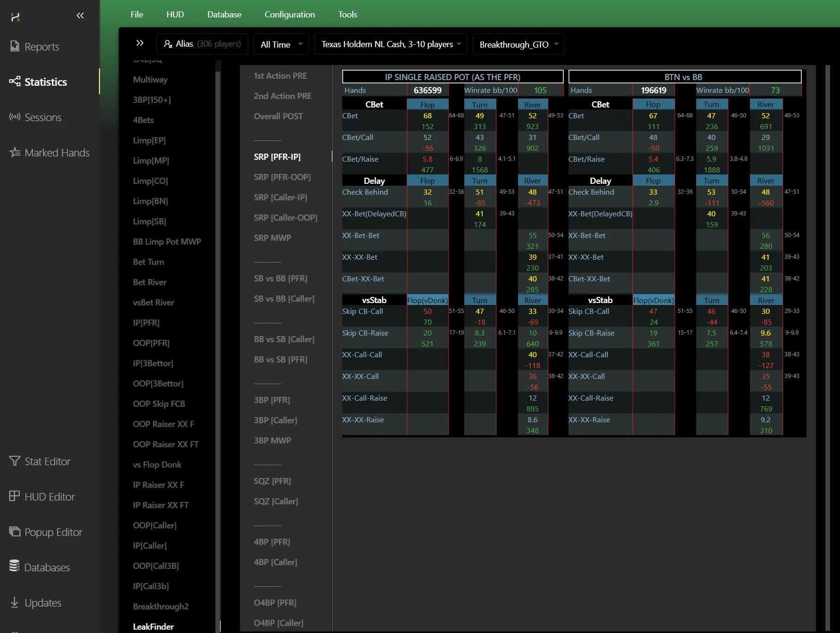Click the category list vertical scrollbar

218,330
